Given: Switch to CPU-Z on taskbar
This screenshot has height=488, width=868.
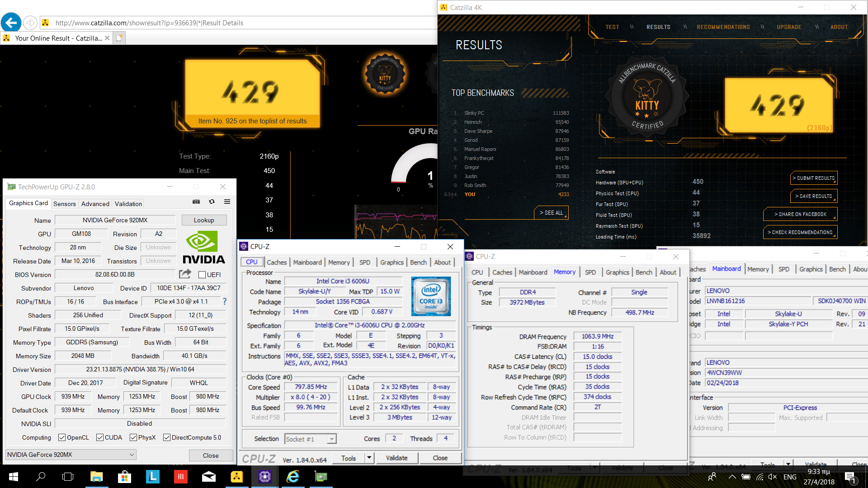Looking at the screenshot, I should 264,477.
